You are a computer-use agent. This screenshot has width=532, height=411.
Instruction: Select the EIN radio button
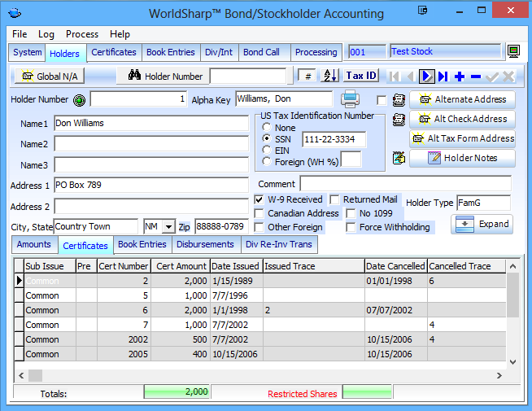tap(266, 151)
